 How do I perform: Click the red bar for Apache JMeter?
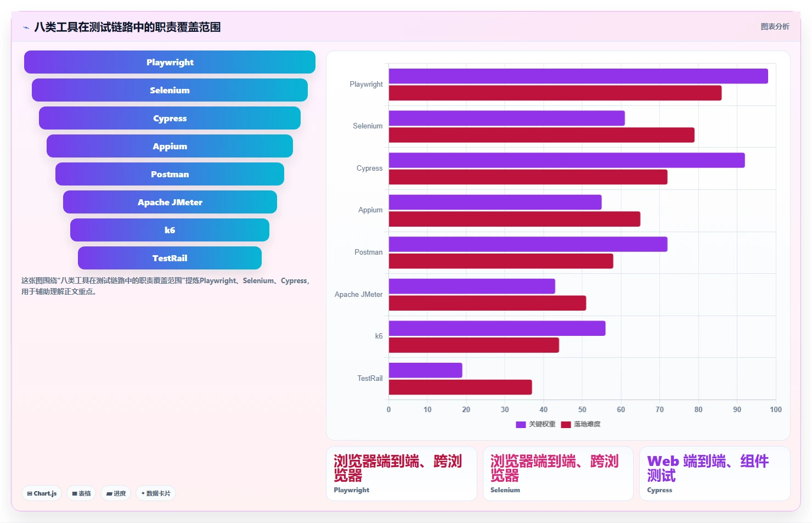pos(488,303)
